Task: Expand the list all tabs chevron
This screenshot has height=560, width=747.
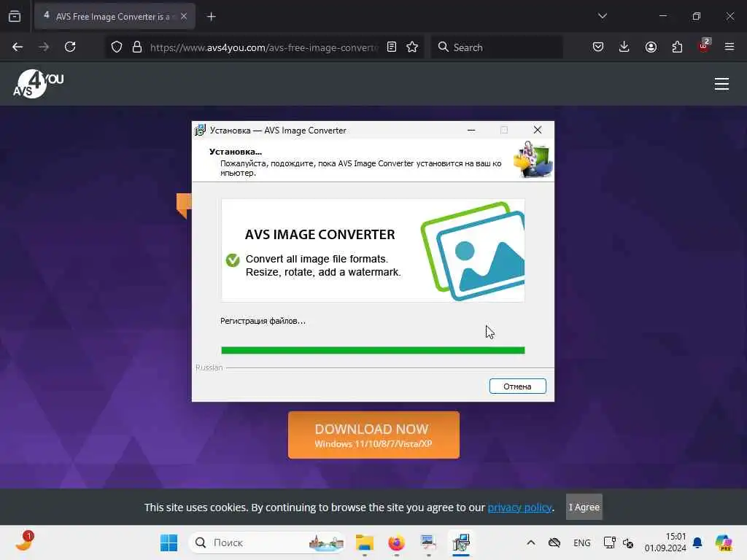Action: click(x=602, y=16)
